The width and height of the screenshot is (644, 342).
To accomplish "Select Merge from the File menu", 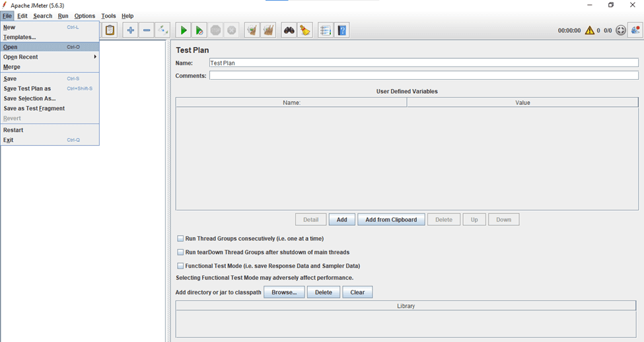I will click(50, 67).
